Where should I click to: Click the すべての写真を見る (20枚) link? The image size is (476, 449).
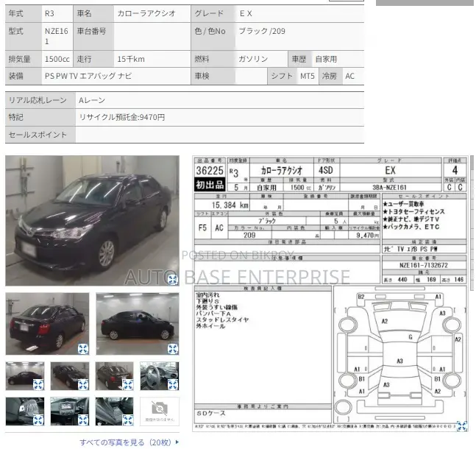[x=125, y=442]
